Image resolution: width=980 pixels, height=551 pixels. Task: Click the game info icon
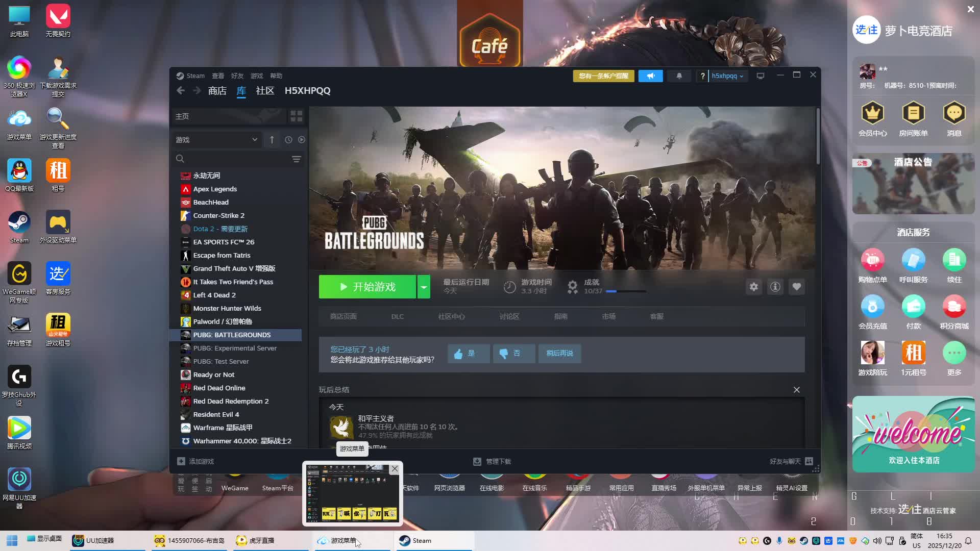[775, 287]
